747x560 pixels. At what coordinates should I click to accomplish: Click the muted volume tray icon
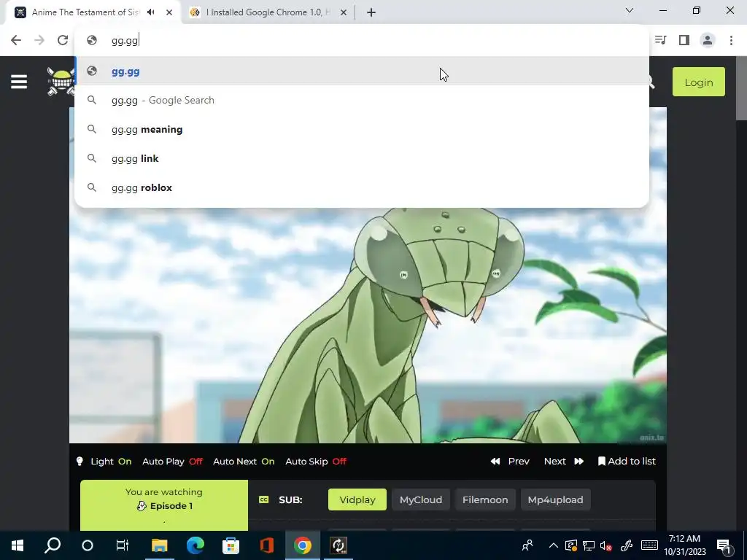(x=606, y=545)
